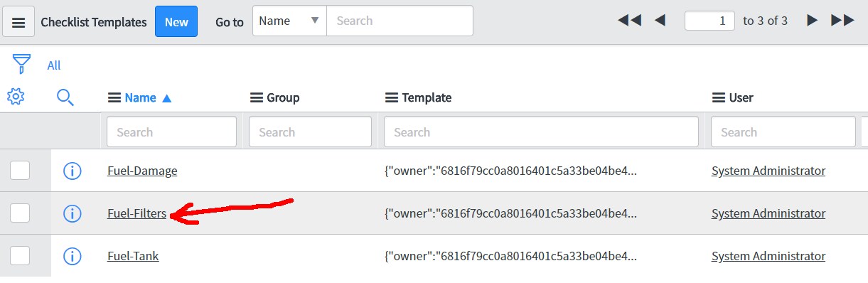Open info preview for Fuel-Tank

[x=73, y=256]
